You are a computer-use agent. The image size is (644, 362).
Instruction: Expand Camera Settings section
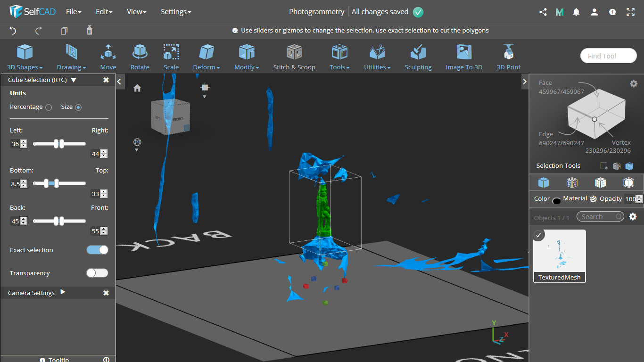[63, 292]
